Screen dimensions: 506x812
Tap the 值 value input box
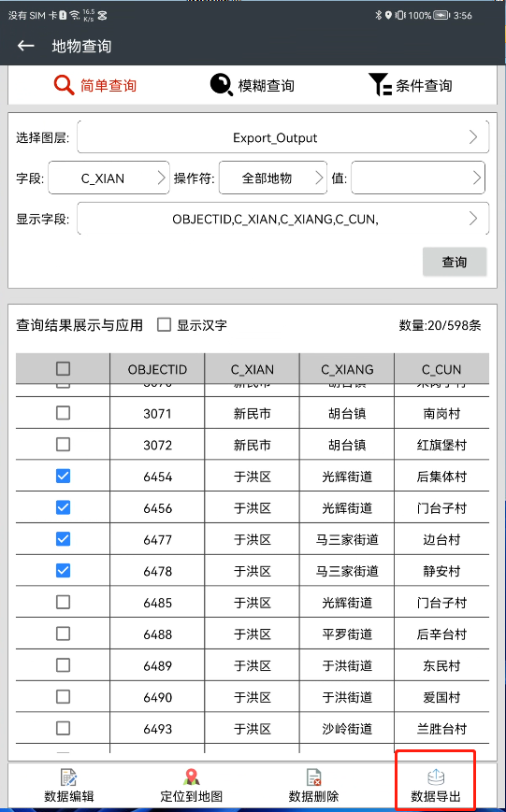click(418, 178)
